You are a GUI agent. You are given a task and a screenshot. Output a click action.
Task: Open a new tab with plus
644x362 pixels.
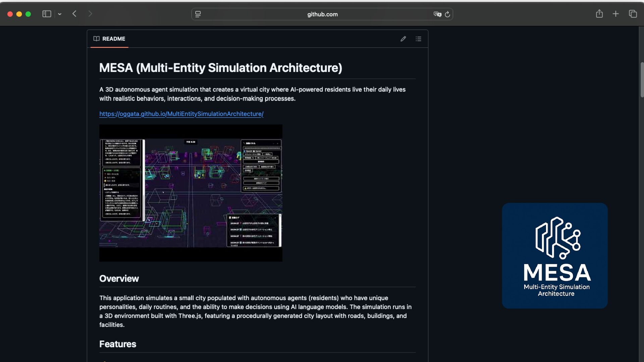615,14
